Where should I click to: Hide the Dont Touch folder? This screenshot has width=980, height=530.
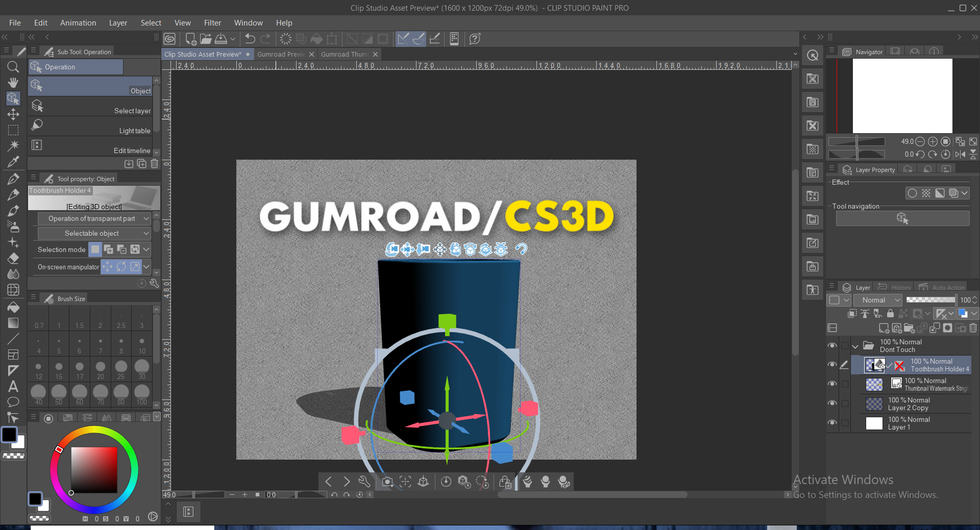(x=832, y=346)
